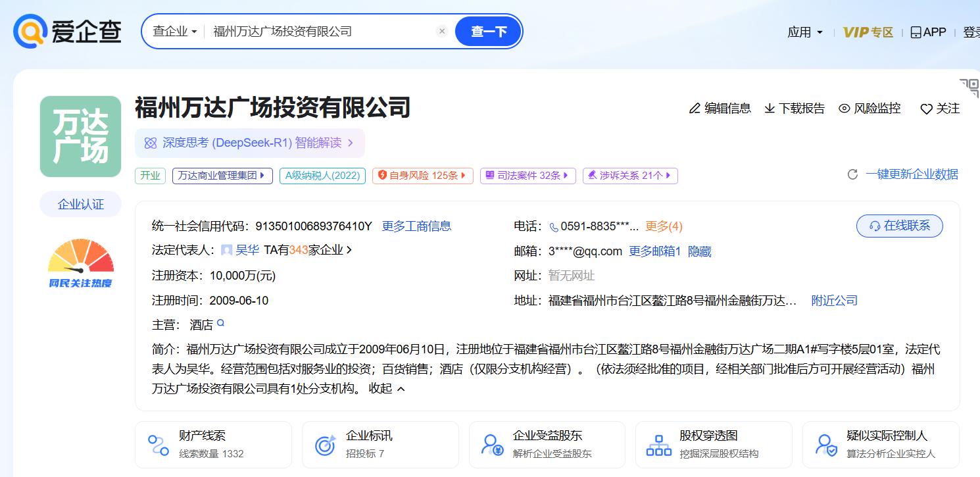Enable 风险监控 eye option

870,109
